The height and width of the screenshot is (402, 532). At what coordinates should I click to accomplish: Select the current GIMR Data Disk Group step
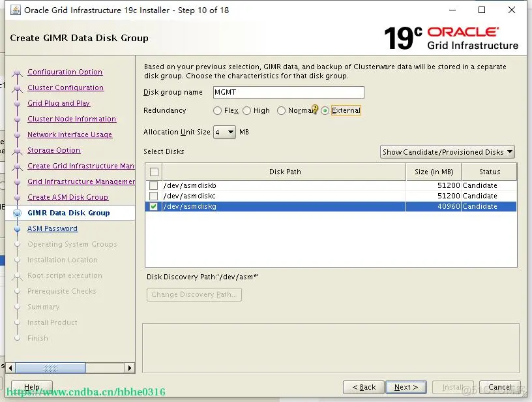pyautogui.click(x=68, y=213)
